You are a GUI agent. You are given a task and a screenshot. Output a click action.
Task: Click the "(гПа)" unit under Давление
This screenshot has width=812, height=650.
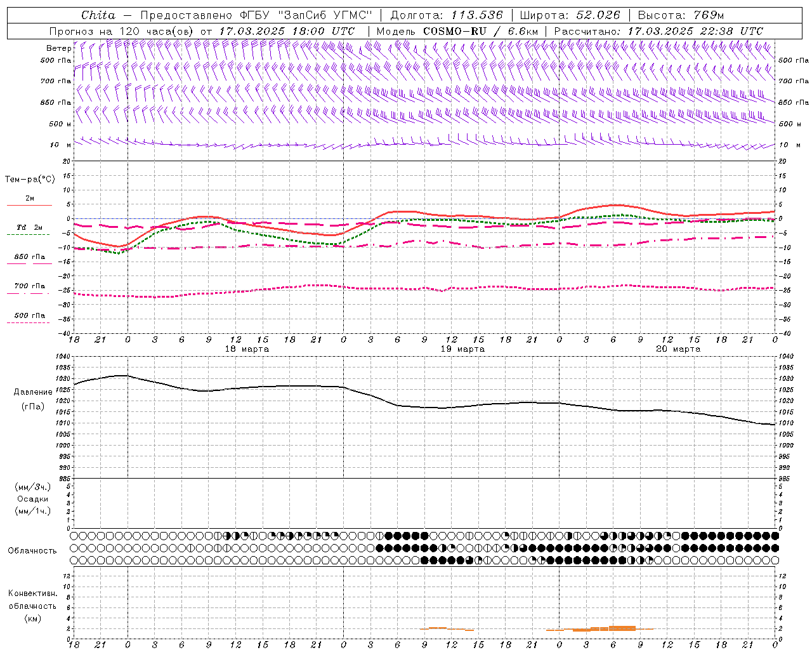pos(33,407)
